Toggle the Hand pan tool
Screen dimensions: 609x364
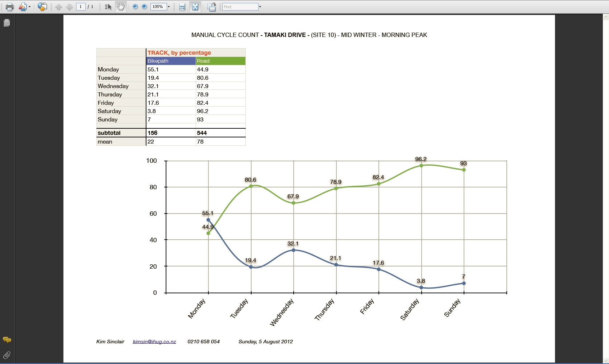pos(121,7)
